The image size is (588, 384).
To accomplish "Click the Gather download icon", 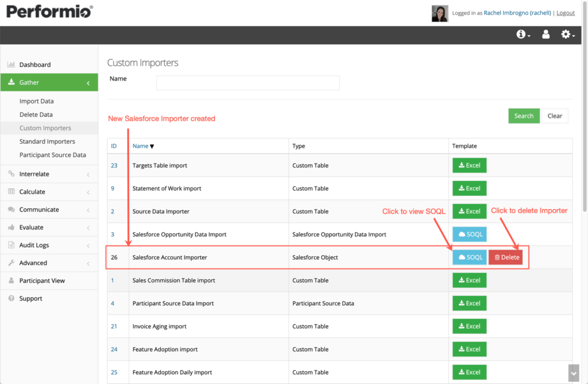I will coord(11,82).
